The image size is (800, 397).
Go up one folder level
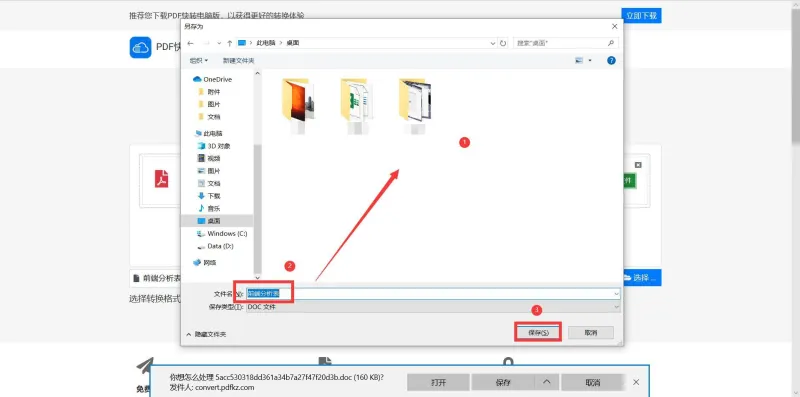(230, 43)
